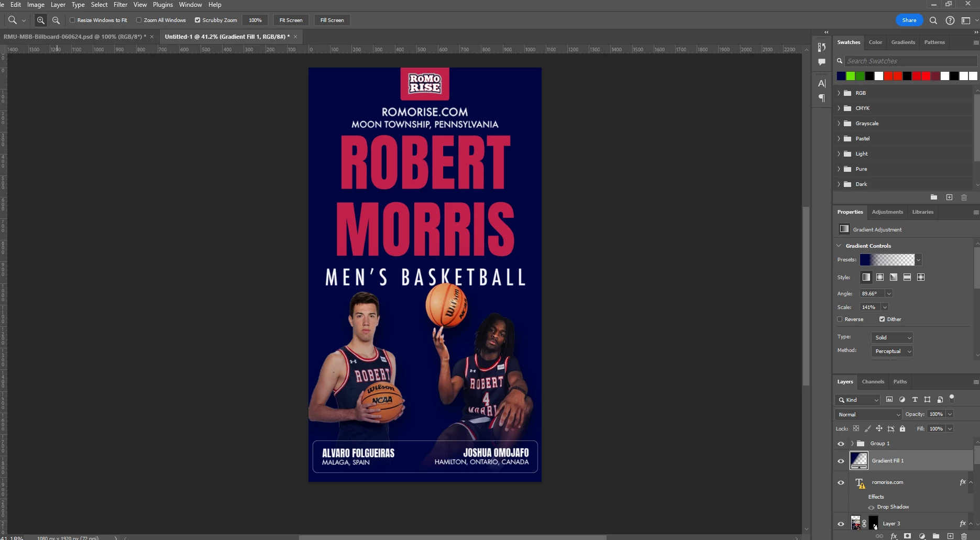Filter layers by smart objects
Image resolution: width=980 pixels, height=540 pixels.
[940, 400]
